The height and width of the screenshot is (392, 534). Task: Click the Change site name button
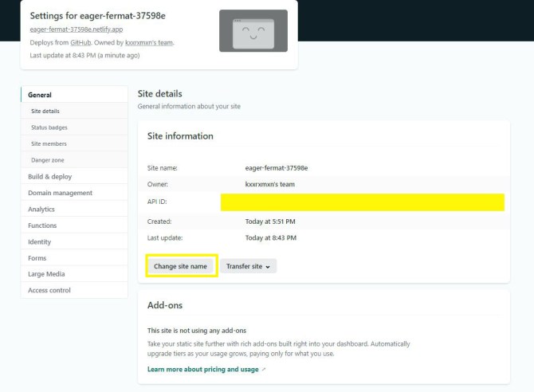tap(180, 266)
